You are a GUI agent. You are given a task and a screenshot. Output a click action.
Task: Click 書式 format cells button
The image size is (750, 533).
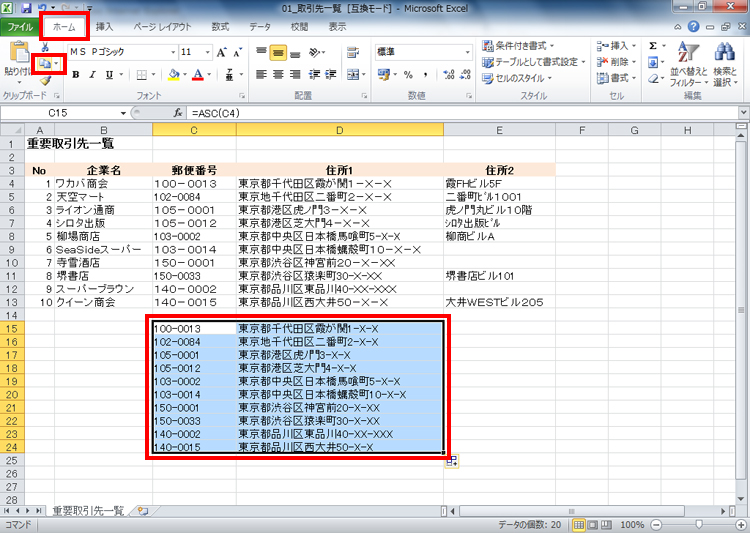617,78
